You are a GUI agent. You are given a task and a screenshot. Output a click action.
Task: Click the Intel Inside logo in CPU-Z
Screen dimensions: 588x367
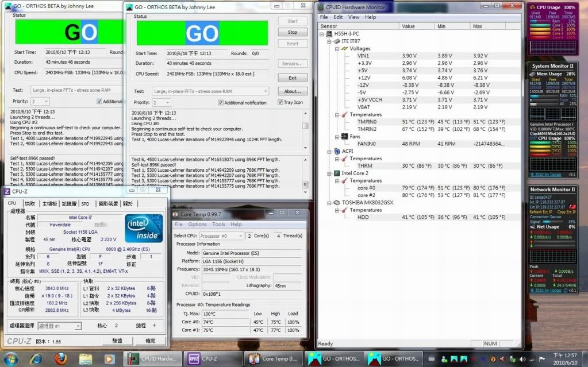pyautogui.click(x=143, y=229)
